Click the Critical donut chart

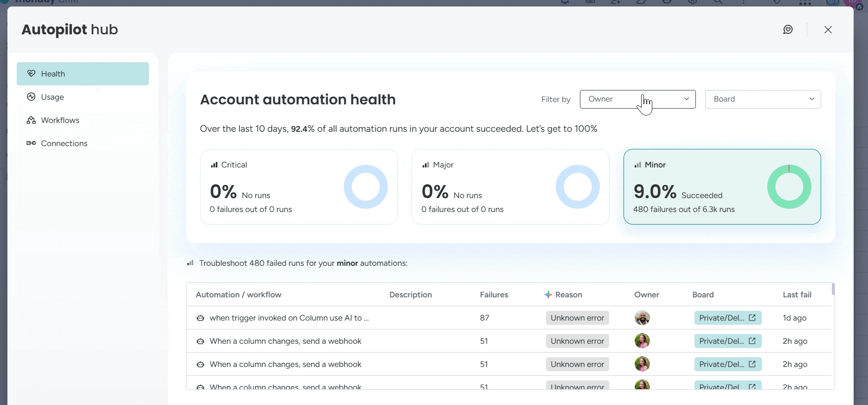point(366,187)
